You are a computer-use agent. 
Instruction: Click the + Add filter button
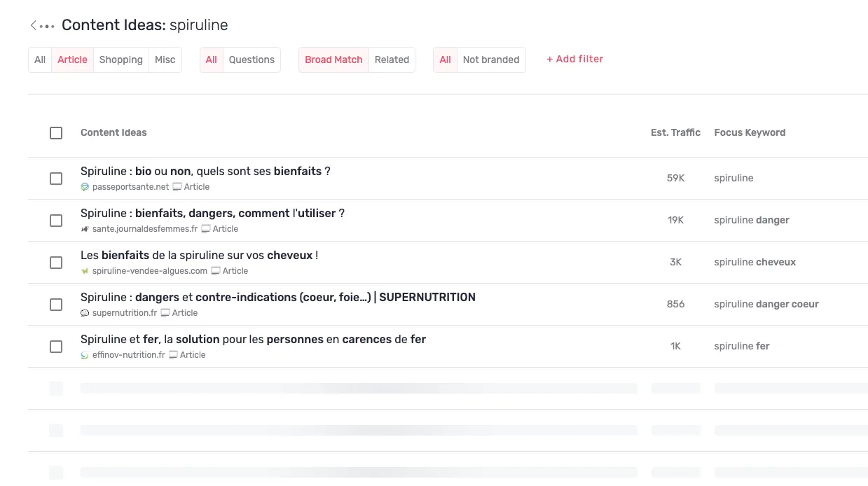click(x=574, y=60)
